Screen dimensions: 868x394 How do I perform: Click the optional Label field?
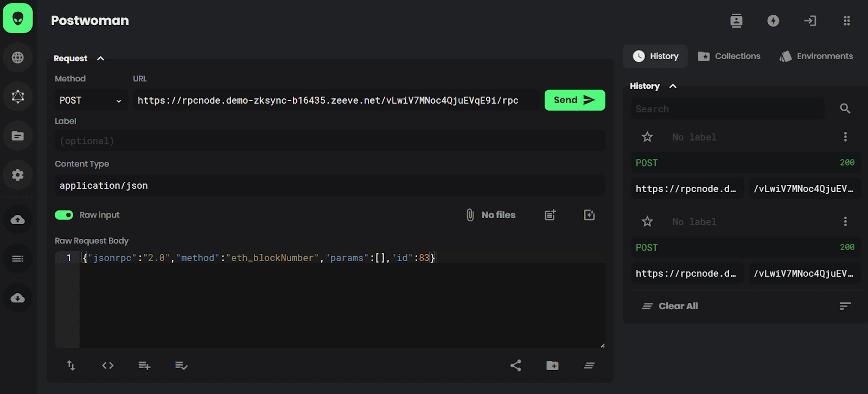330,141
